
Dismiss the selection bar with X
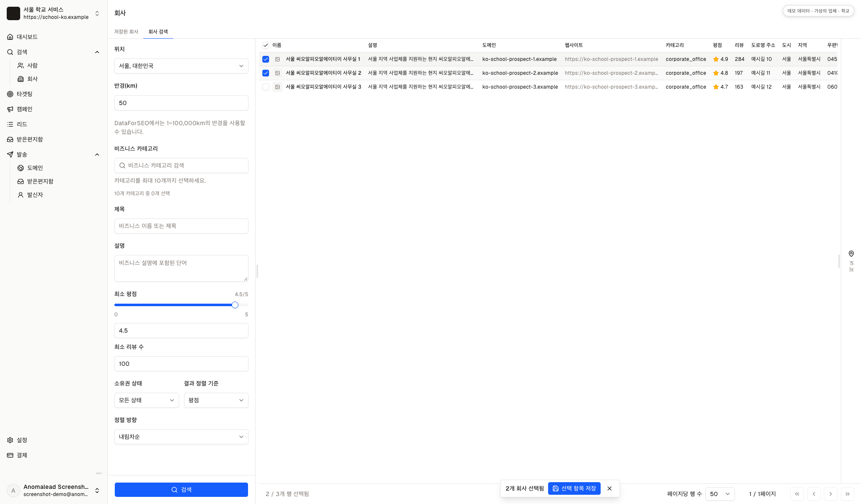pyautogui.click(x=610, y=488)
